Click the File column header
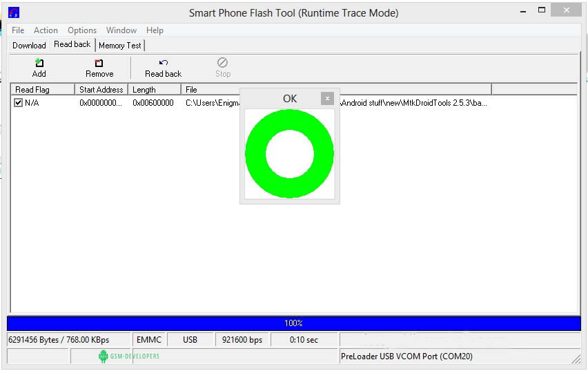588x371 pixels. click(336, 89)
